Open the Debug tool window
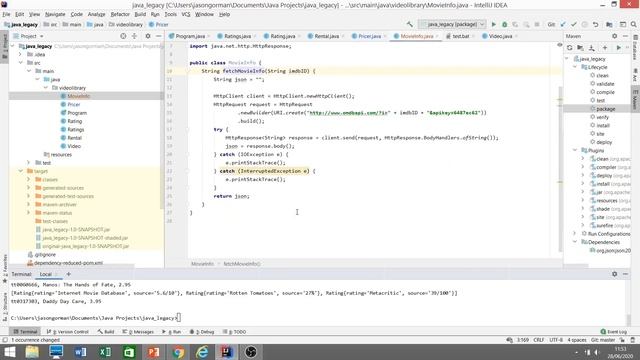The width and height of the screenshot is (640, 360). coord(202,332)
